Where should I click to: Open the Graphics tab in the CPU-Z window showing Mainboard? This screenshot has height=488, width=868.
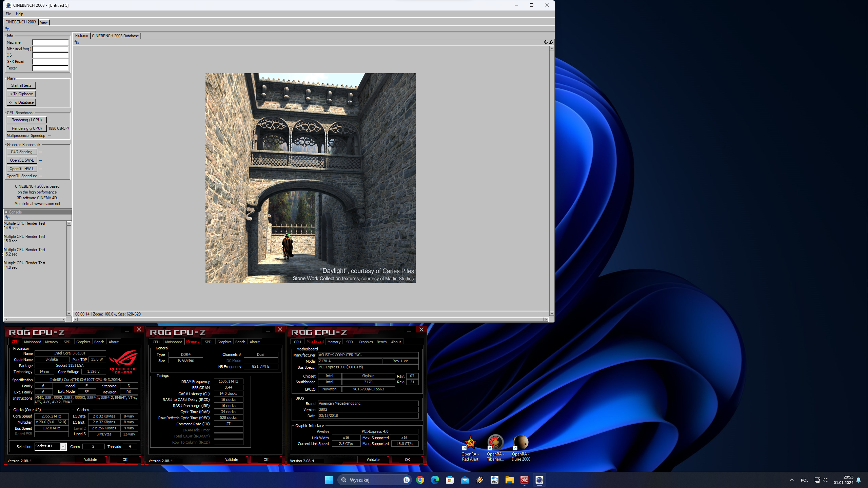[x=366, y=342]
